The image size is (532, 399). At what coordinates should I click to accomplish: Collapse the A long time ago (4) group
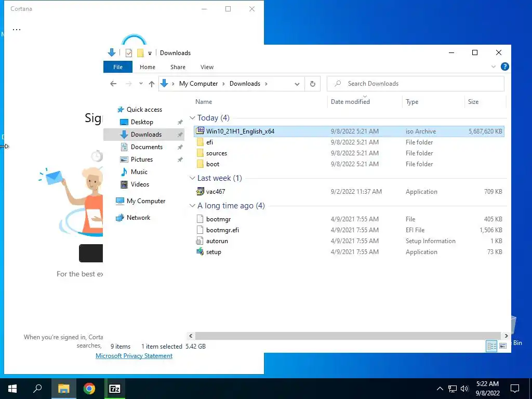coord(192,206)
